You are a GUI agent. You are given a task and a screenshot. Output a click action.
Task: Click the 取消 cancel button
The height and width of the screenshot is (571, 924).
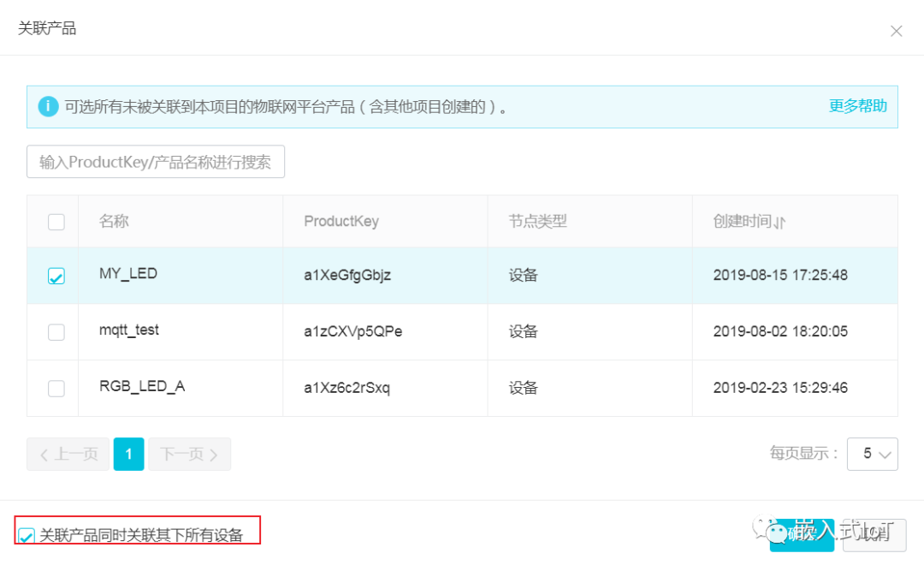(869, 534)
